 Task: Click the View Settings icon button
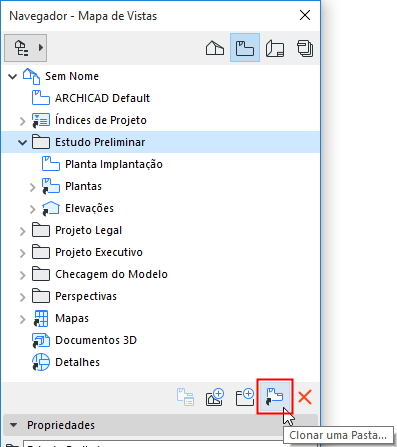pyautogui.click(x=185, y=397)
